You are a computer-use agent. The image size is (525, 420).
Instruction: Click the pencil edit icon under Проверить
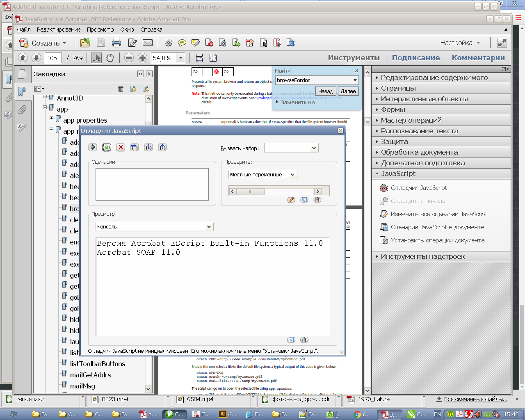tap(291, 200)
